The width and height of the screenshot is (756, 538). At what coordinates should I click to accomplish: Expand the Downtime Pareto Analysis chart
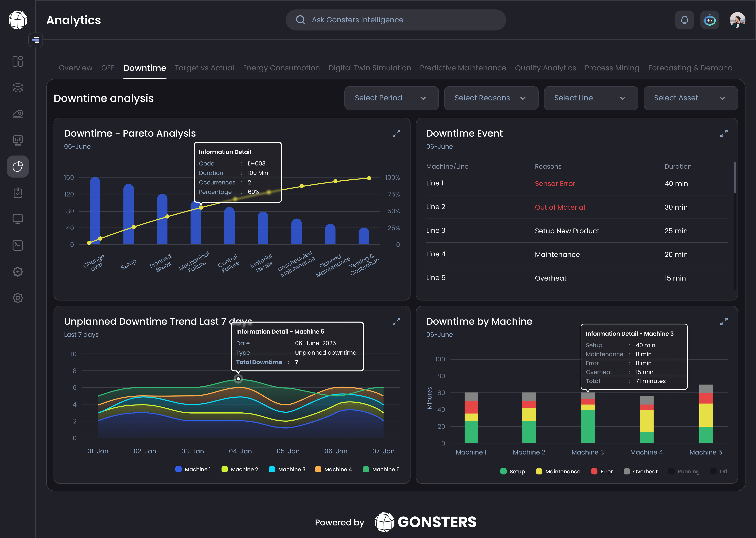pyautogui.click(x=396, y=134)
